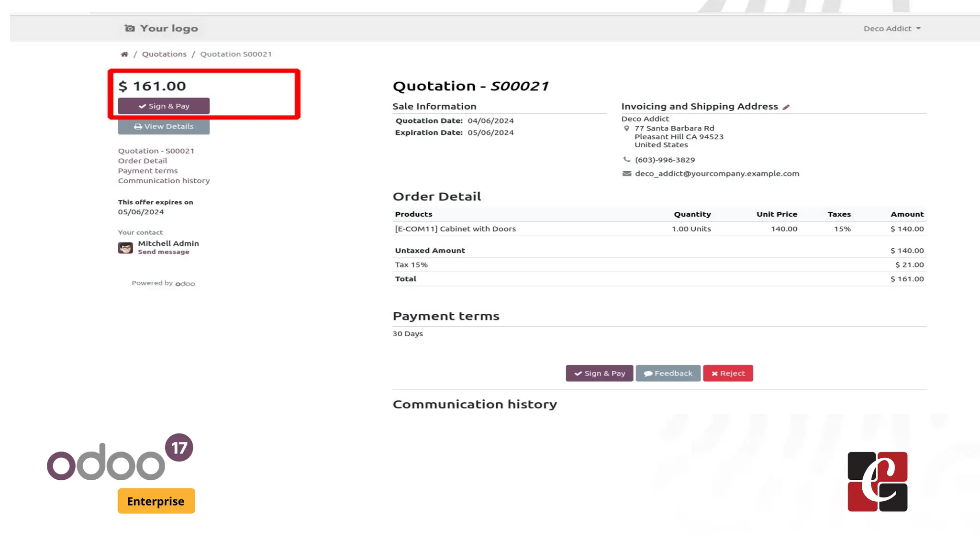Open the Deco Addict user dropdown

(891, 29)
